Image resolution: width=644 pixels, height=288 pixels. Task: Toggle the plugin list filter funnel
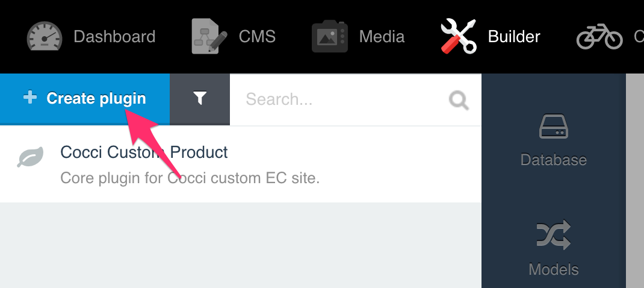[x=200, y=99]
